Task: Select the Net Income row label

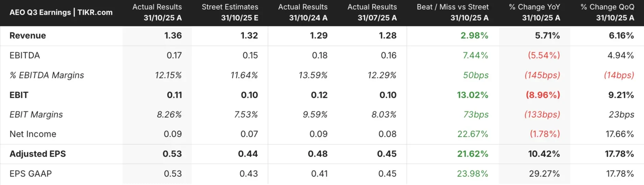Action: [33, 134]
